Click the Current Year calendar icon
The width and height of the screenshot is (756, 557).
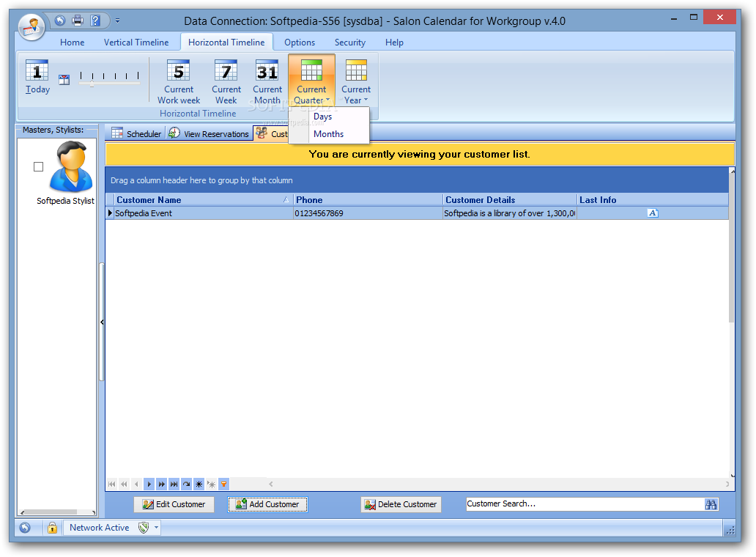[x=356, y=70]
